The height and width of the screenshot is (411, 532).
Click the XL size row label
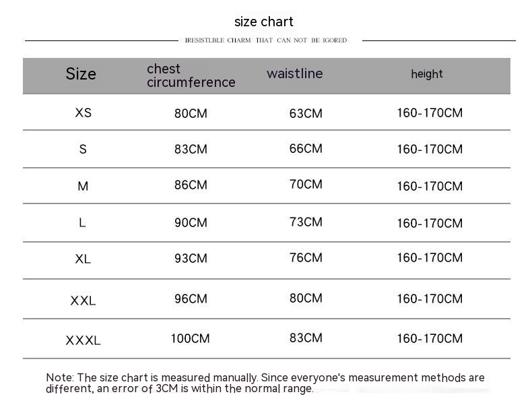[x=83, y=259]
